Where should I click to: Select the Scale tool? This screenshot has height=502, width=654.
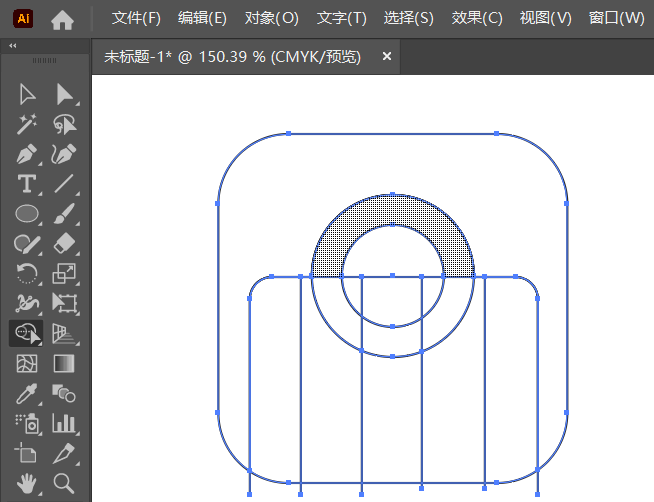pyautogui.click(x=64, y=274)
